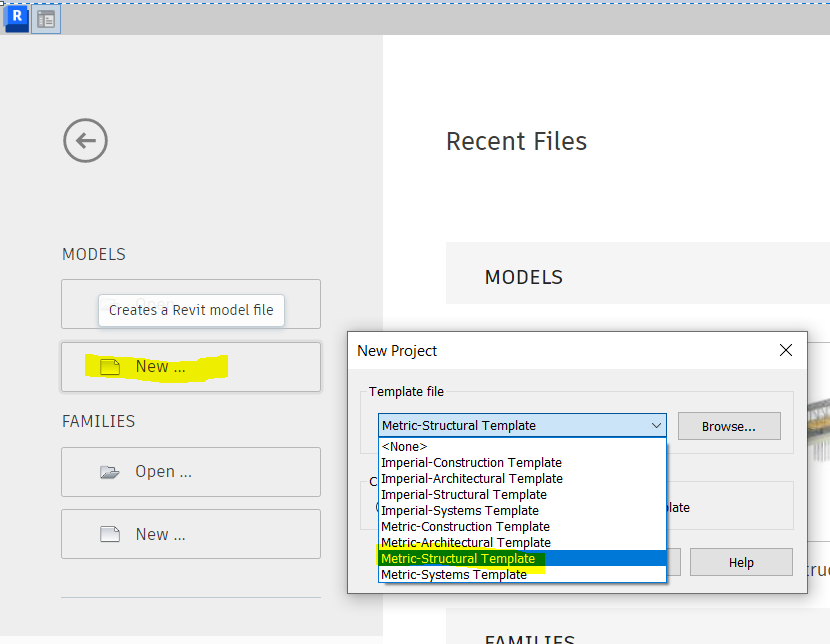Close the New Project dialog
830x644 pixels.
(785, 350)
